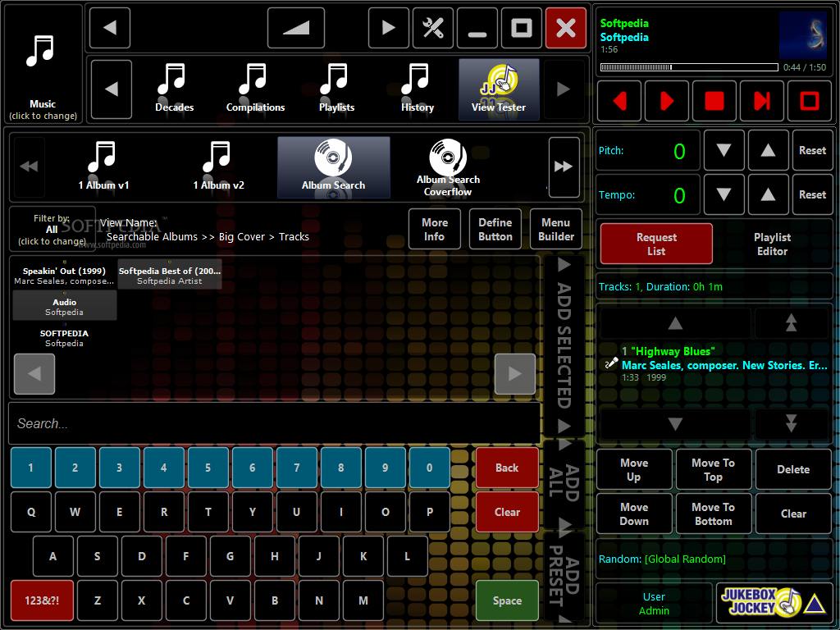Click the red filled stop button
Screen dimensions: 840x630
[714, 101]
